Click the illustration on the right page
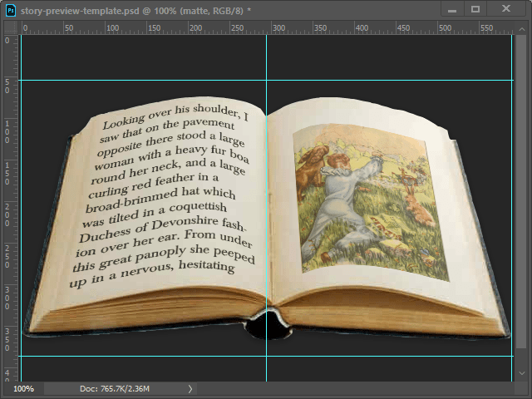532x399 pixels. [x=370, y=204]
